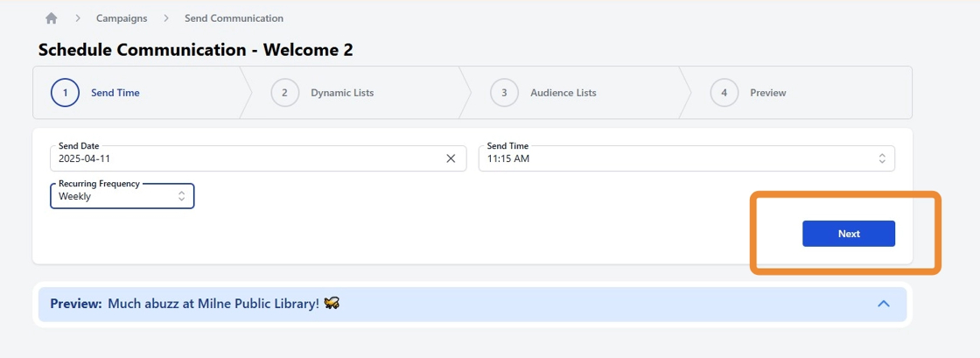This screenshot has width=980, height=358.
Task: Open the Campaigns breadcrumb link
Action: (122, 18)
